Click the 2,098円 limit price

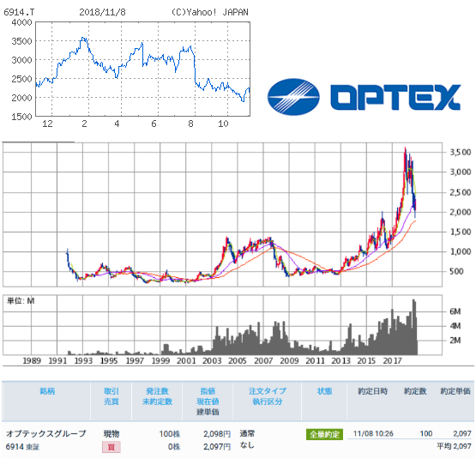(217, 434)
